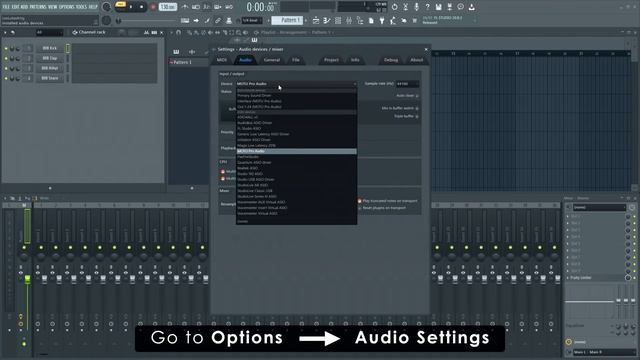The image size is (640, 360).
Task: Open the Channel rack view icon
Action: 338,20
